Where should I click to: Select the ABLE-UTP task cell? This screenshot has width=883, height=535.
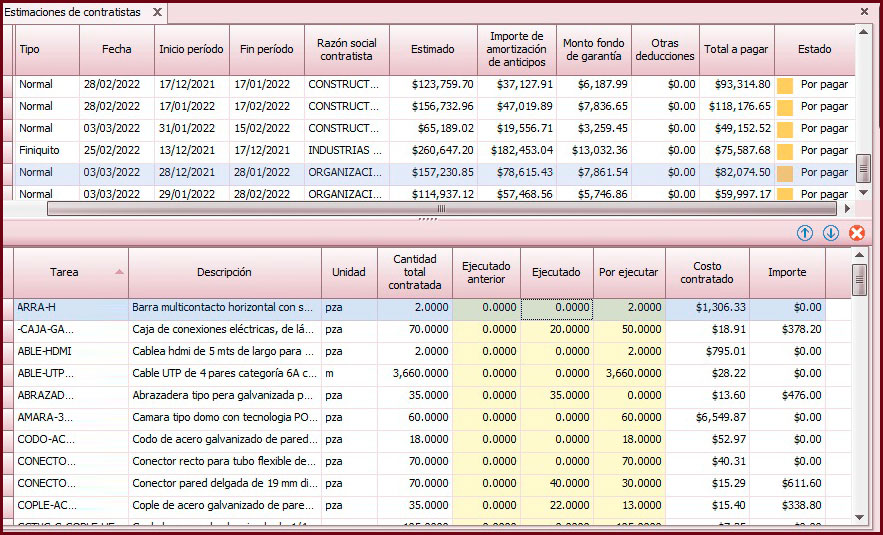[x=72, y=374]
